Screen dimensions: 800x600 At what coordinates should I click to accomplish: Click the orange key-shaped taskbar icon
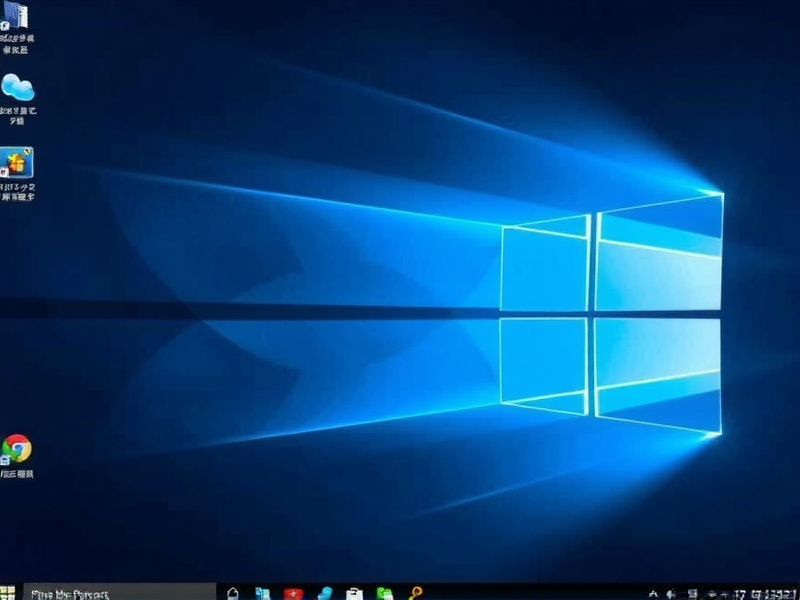(x=416, y=592)
